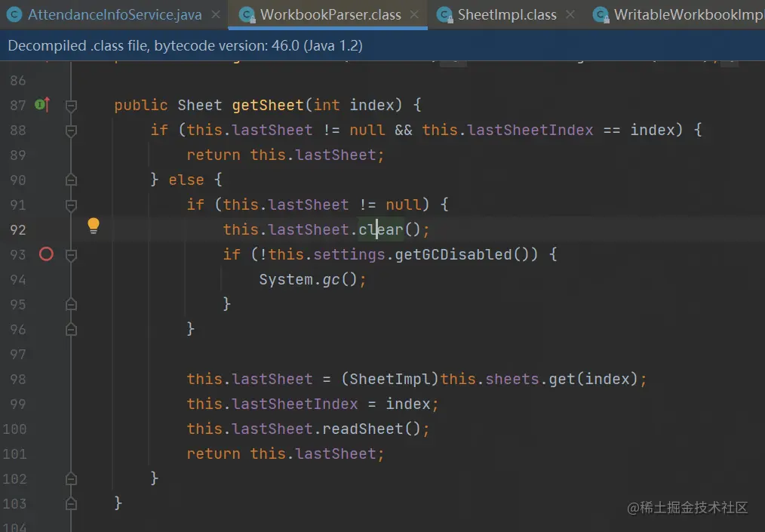Click the Sheet return type on line 87

[199, 105]
